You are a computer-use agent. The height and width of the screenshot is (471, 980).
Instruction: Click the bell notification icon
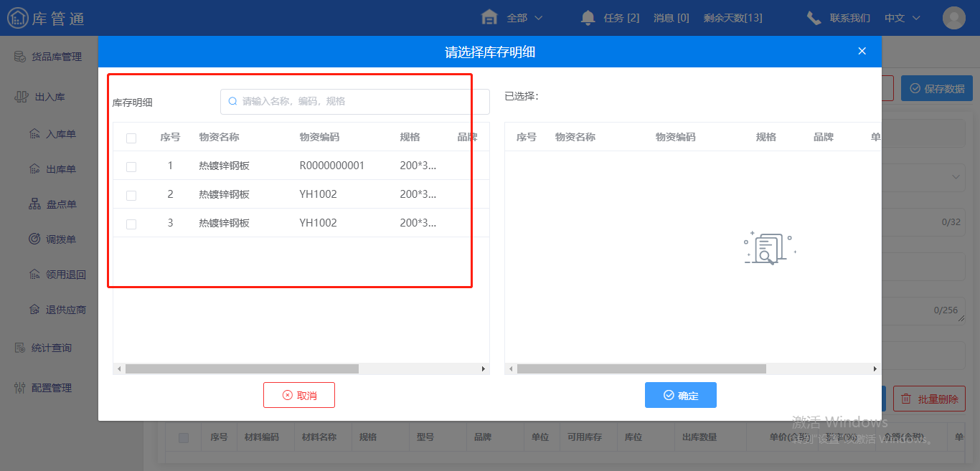[x=588, y=18]
